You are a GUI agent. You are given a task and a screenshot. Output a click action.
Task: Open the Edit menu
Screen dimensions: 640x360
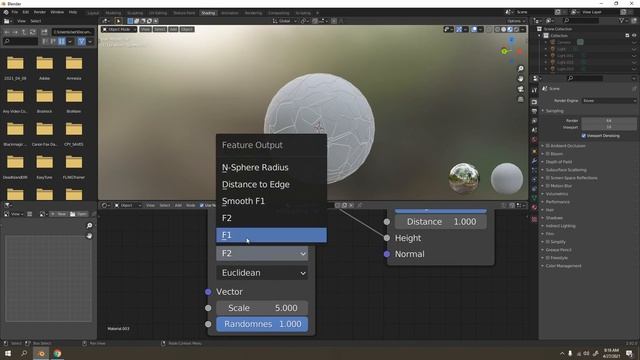pyautogui.click(x=26, y=12)
